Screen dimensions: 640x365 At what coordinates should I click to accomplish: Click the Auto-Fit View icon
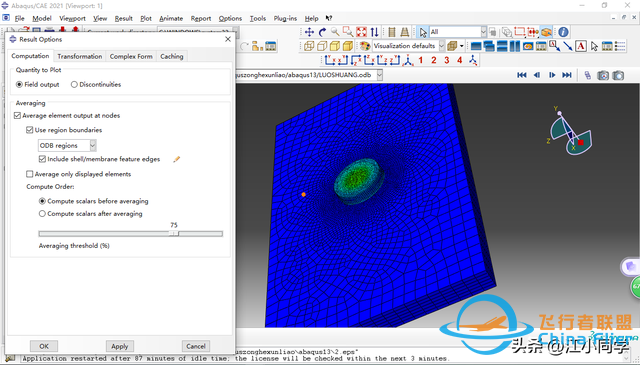click(361, 32)
